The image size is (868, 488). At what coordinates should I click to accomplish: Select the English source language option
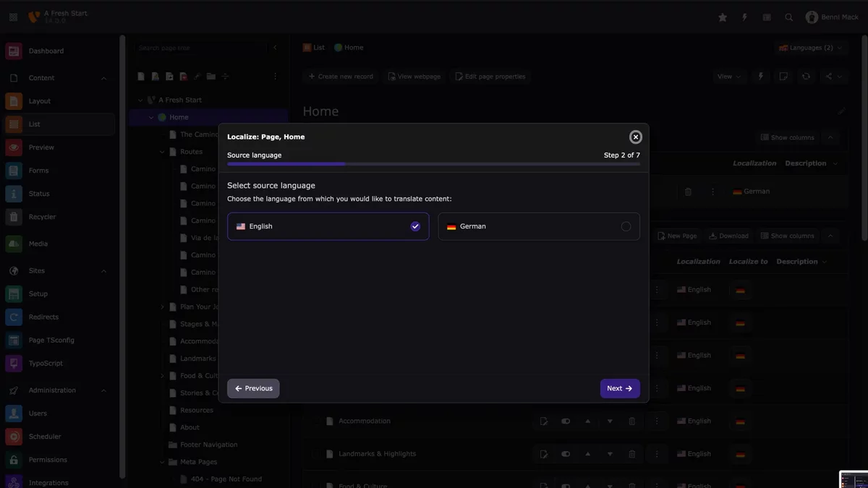[328, 226]
